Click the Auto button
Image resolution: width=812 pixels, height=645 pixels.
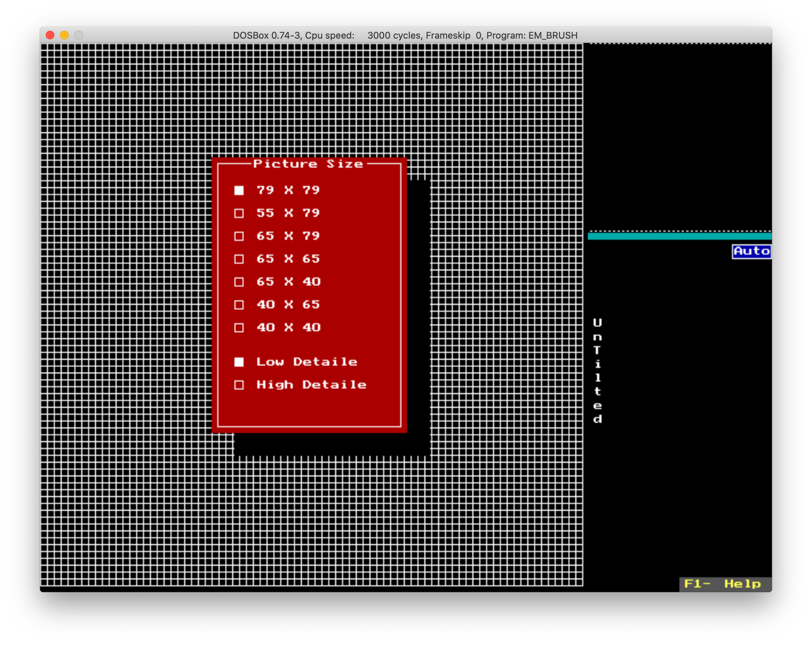tap(751, 251)
